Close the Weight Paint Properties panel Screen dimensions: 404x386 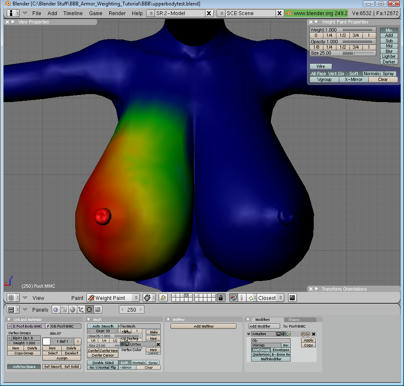pos(310,22)
